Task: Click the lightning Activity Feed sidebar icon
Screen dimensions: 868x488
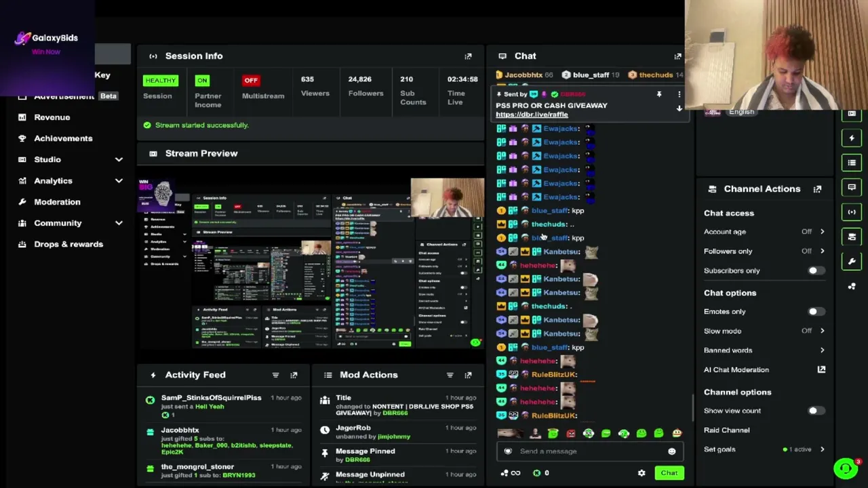Action: tap(852, 138)
